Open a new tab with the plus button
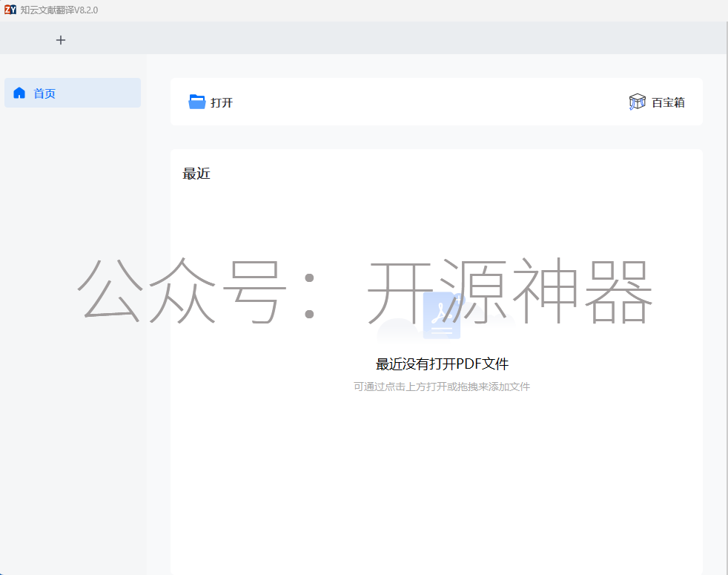Image resolution: width=728 pixels, height=575 pixels. (60, 40)
